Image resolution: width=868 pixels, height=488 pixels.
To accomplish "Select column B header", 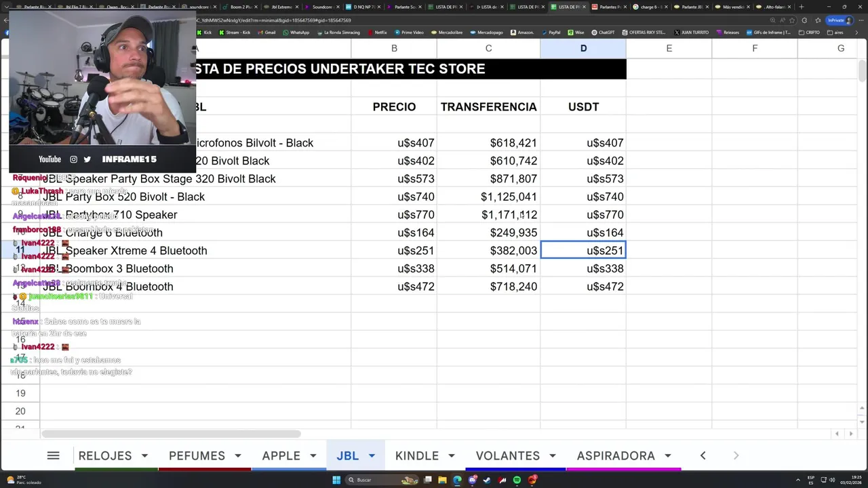I will pos(394,48).
